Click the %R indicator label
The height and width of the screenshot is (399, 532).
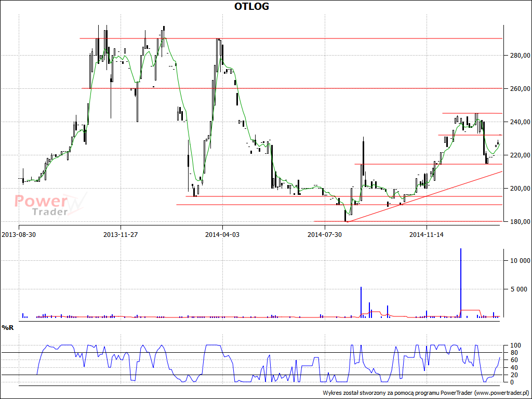point(7,328)
